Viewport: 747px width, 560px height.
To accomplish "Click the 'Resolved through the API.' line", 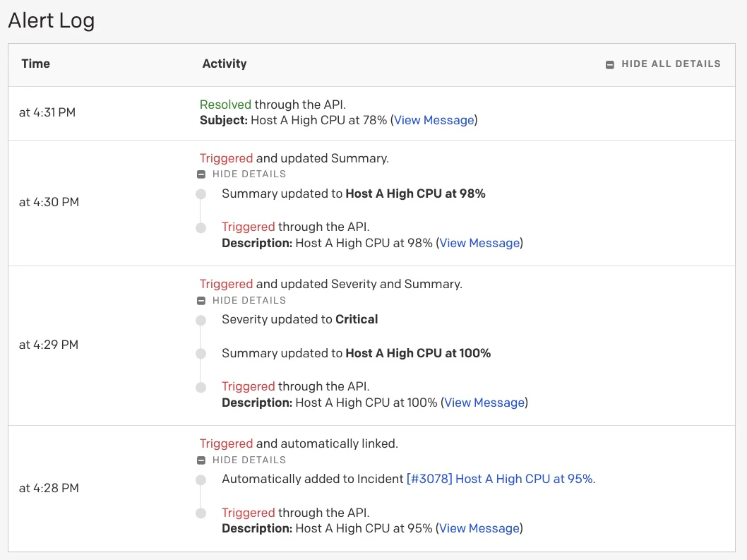I will click(x=273, y=105).
